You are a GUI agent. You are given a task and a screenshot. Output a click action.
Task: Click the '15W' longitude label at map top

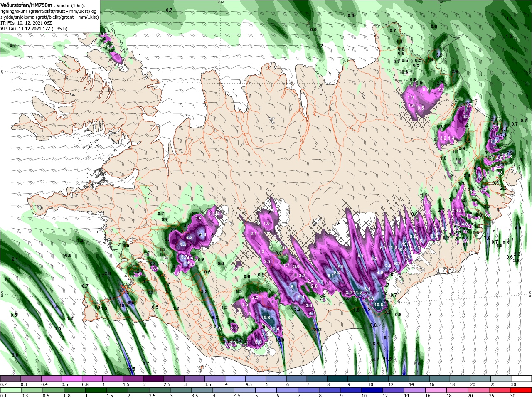[440, 2]
